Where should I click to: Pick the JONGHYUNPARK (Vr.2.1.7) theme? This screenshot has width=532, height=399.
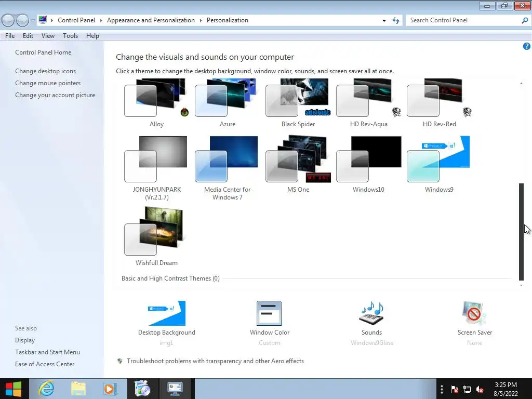(156, 168)
